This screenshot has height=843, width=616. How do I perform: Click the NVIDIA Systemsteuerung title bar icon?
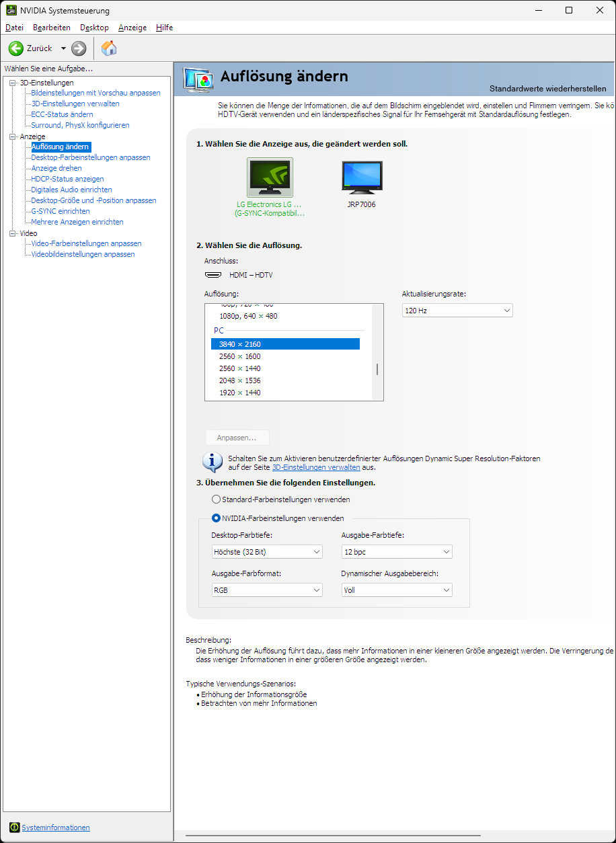12,11
